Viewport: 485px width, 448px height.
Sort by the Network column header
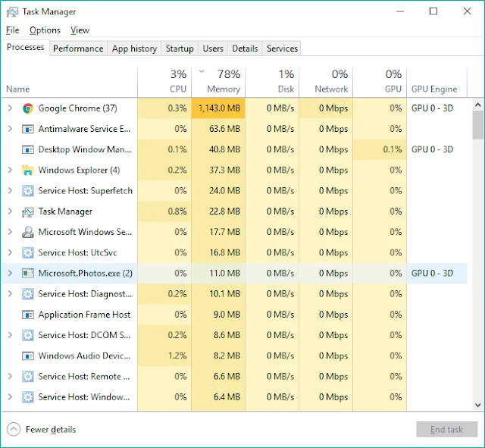[326, 82]
